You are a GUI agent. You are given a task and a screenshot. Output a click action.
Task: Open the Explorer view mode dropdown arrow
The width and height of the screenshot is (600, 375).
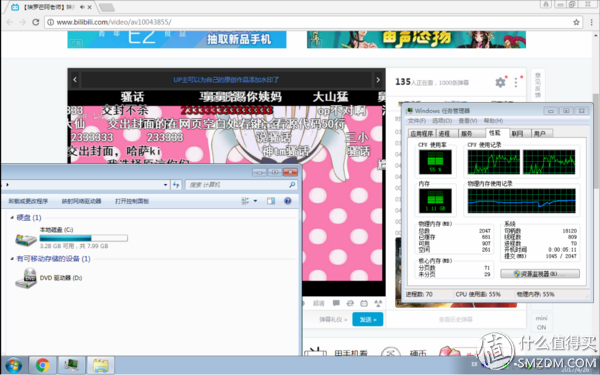point(255,201)
